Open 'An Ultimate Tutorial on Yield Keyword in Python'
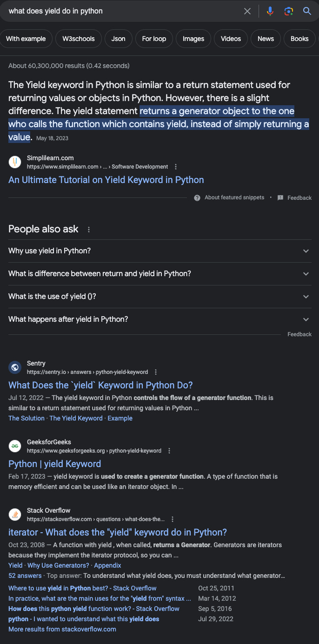The width and height of the screenshot is (319, 644). click(106, 180)
